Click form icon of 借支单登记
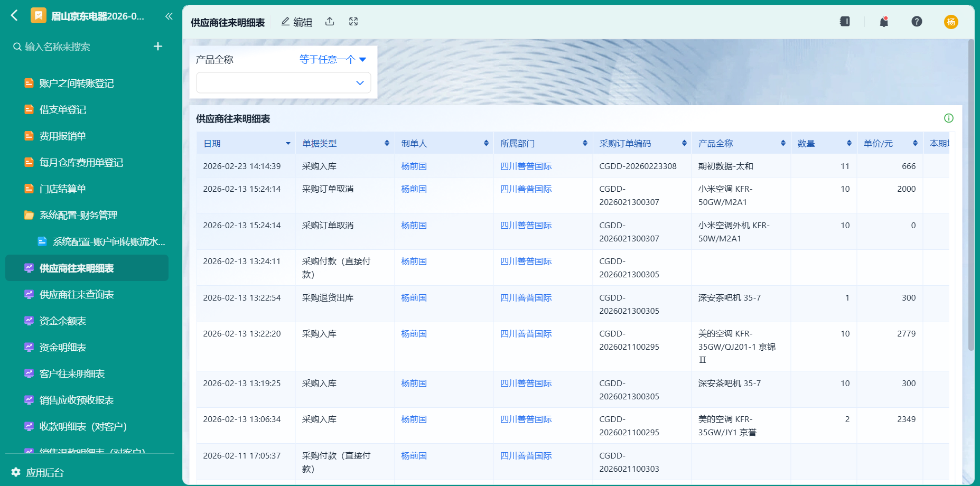Viewport: 980px width, 486px height. click(29, 109)
